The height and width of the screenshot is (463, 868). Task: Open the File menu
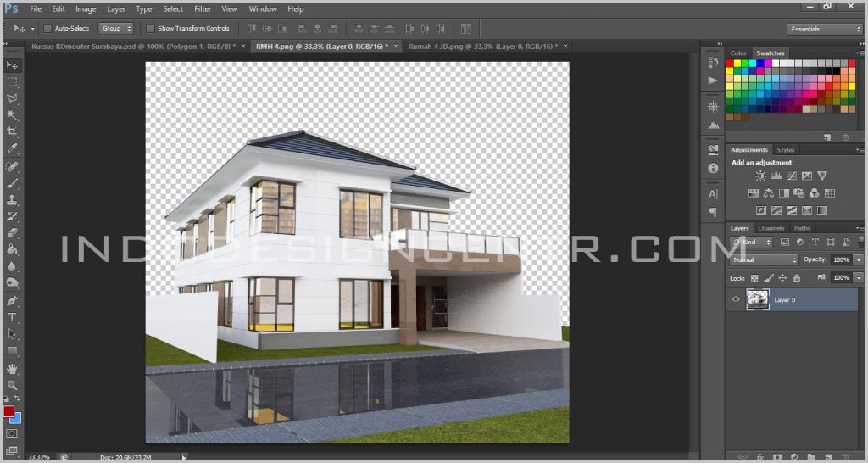36,8
